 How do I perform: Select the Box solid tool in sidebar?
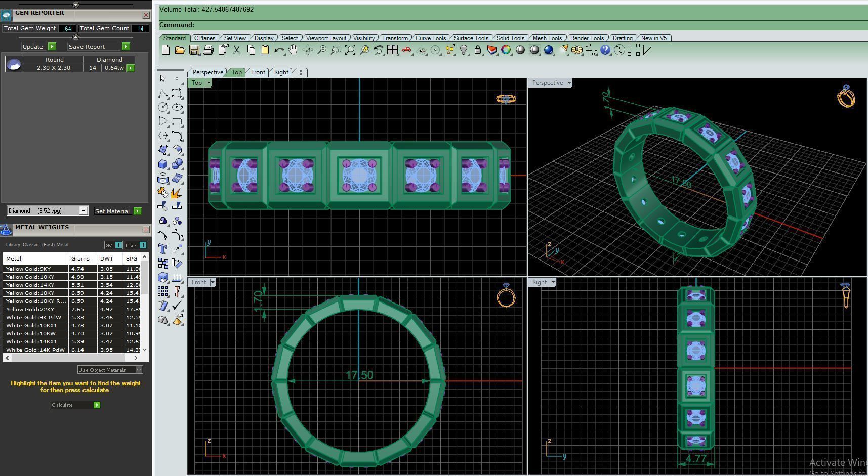pos(162,164)
